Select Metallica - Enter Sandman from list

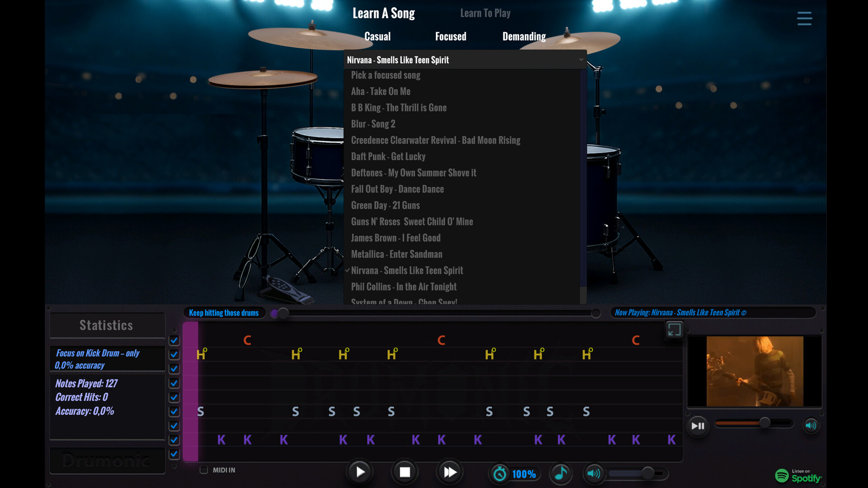tap(396, 254)
